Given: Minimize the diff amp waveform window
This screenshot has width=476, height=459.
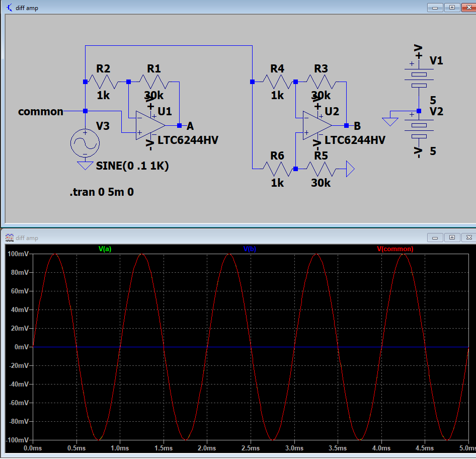Looking at the screenshot, I should click(x=435, y=237).
